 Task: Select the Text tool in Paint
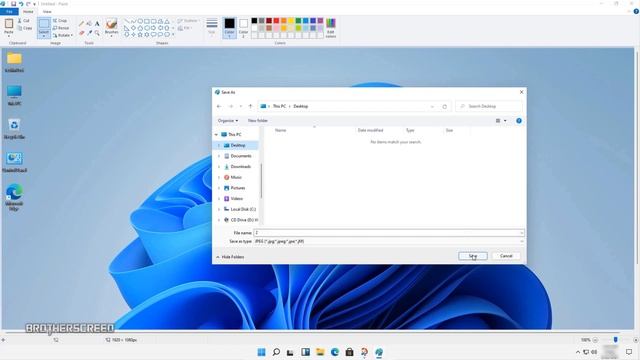click(x=97, y=24)
